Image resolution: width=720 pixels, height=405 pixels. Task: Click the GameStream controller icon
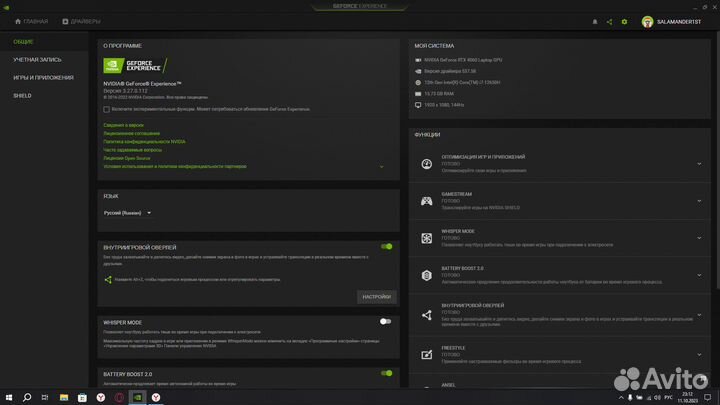(x=426, y=200)
